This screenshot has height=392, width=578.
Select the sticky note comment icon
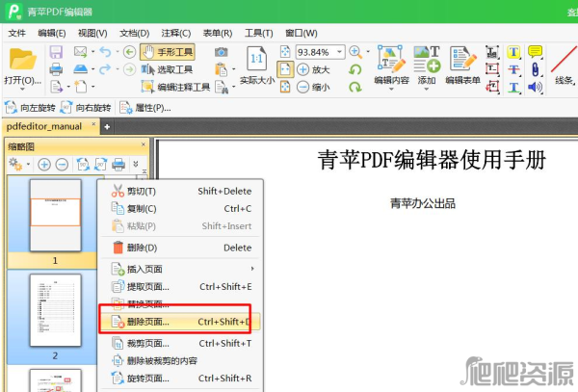[x=536, y=51]
